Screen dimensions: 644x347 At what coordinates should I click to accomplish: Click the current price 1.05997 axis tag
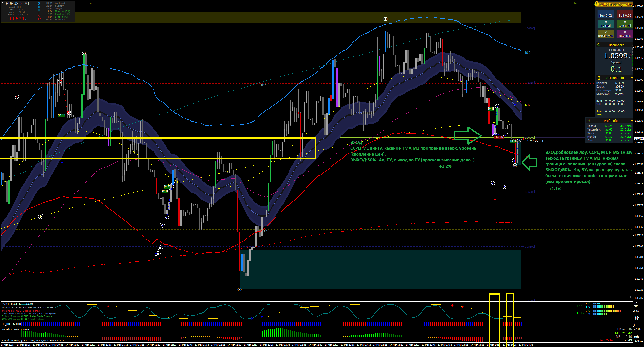pyautogui.click(x=639, y=139)
